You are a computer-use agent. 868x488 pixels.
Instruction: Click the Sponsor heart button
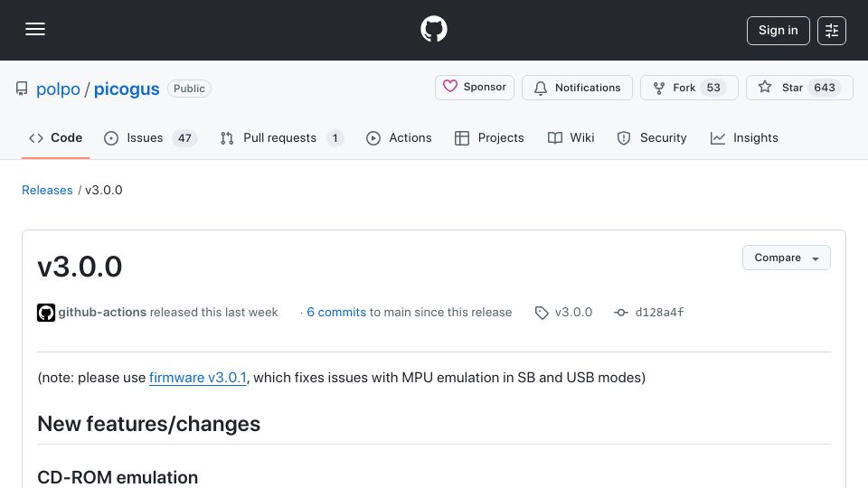tap(475, 88)
